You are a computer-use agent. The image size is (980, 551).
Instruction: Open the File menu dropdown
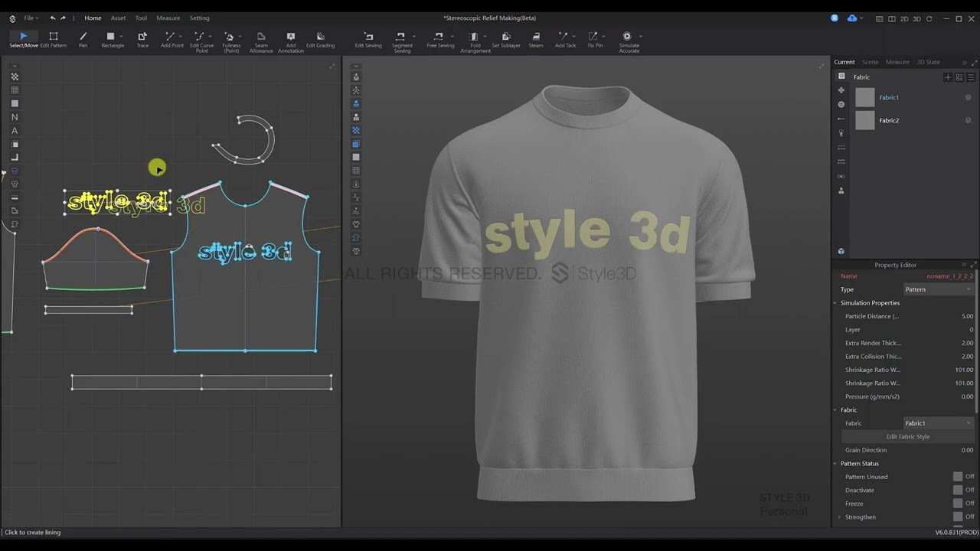coord(31,18)
